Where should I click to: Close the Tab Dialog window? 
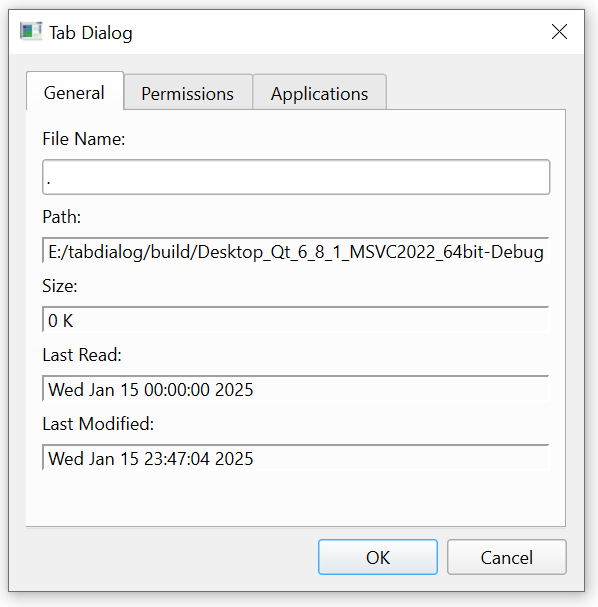tap(559, 32)
